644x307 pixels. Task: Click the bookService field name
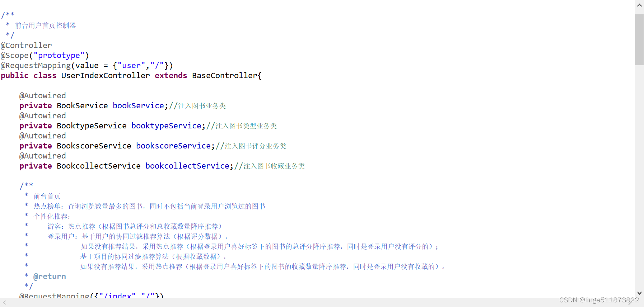pyautogui.click(x=138, y=106)
